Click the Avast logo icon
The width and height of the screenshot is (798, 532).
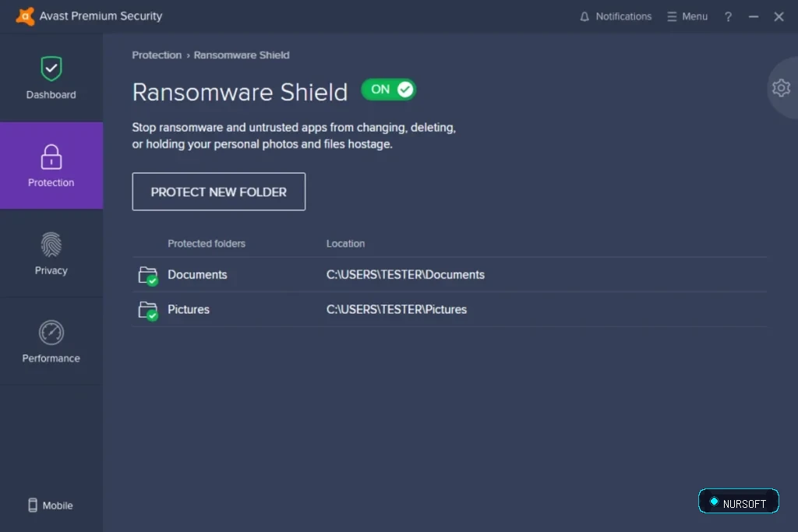point(25,16)
